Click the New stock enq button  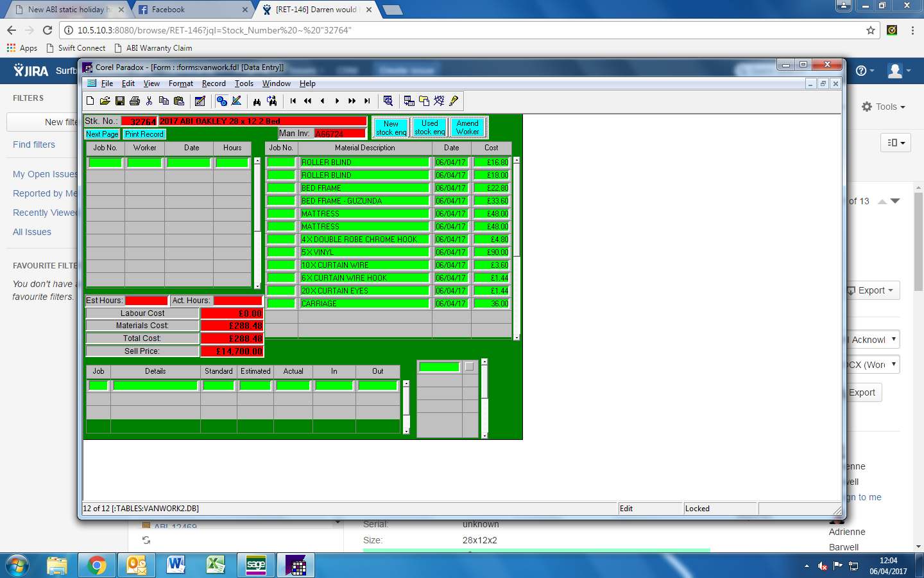coord(391,128)
